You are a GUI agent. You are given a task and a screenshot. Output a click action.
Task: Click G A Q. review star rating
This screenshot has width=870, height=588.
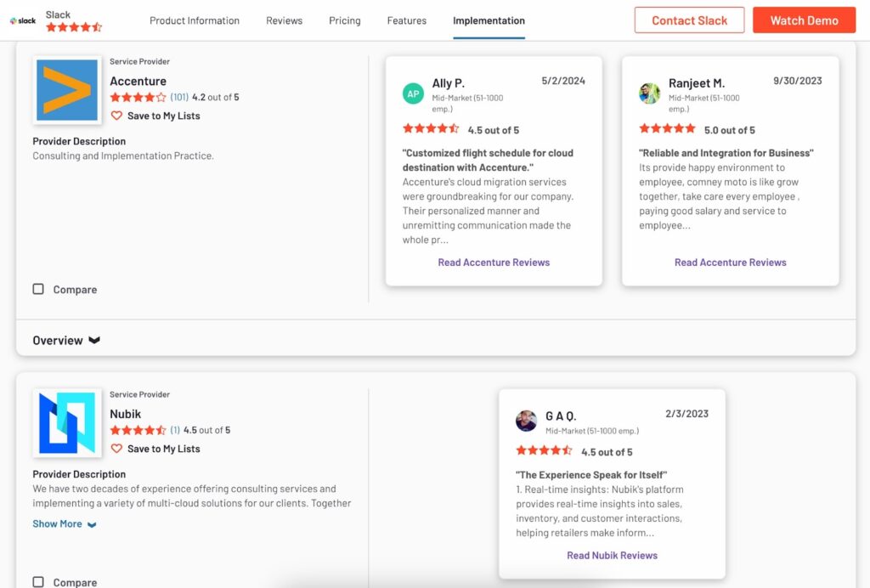545,450
